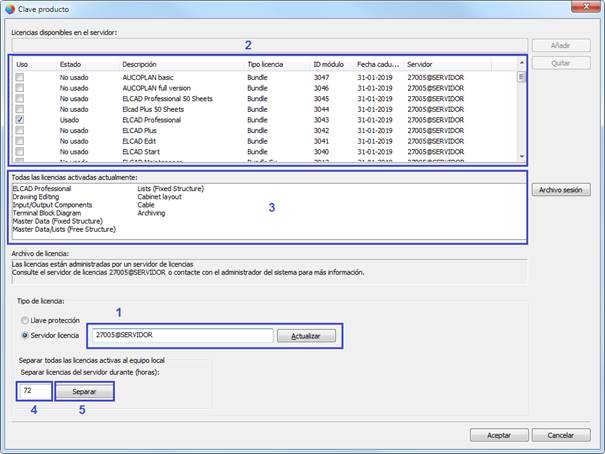Click Terminal Block Diagram entry
This screenshot has width=605, height=454.
coord(47,213)
